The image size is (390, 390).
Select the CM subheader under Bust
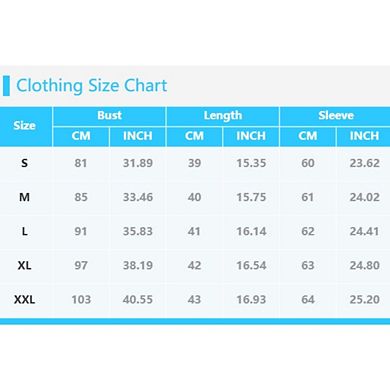81,136
